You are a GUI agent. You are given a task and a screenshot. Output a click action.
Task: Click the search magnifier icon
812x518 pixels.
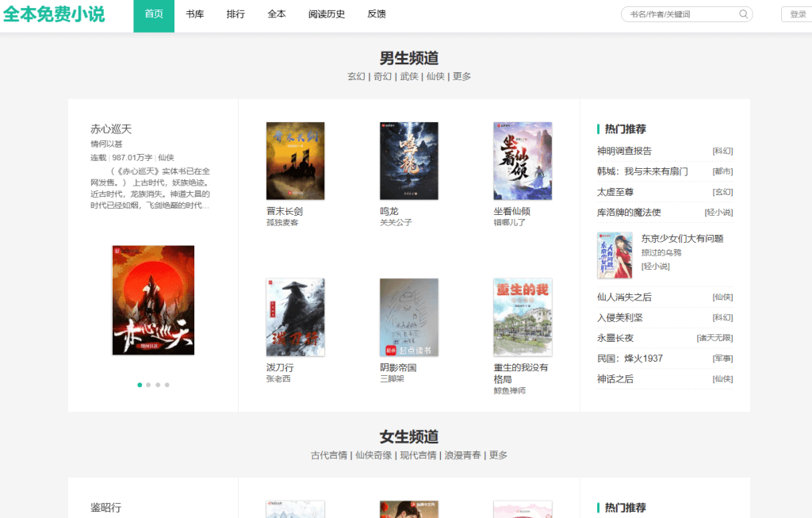(743, 14)
